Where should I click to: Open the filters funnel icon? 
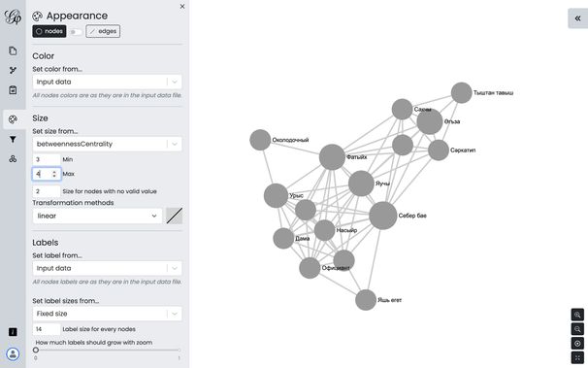13,140
